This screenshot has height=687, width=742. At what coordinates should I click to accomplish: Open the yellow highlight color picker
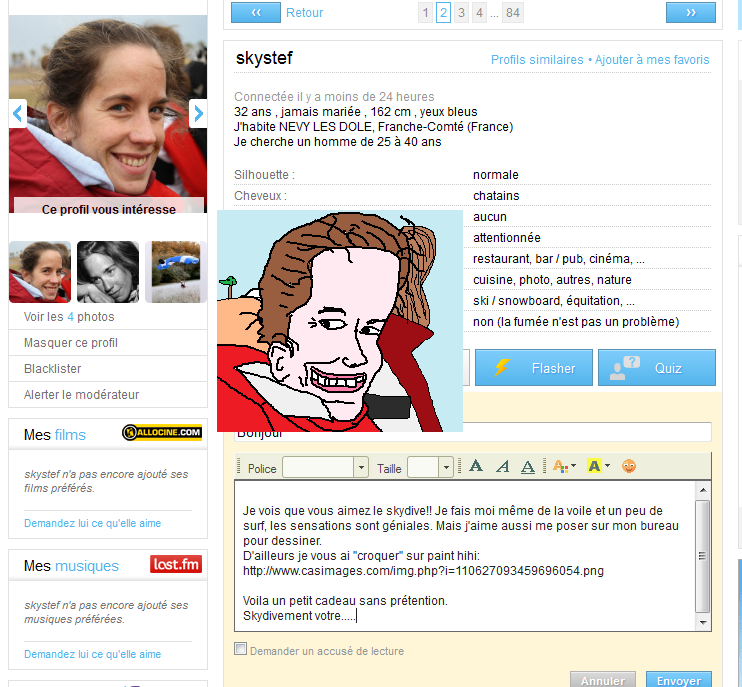coord(598,466)
